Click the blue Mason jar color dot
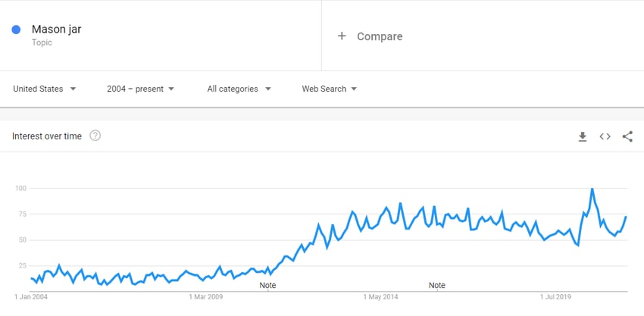 16,30
